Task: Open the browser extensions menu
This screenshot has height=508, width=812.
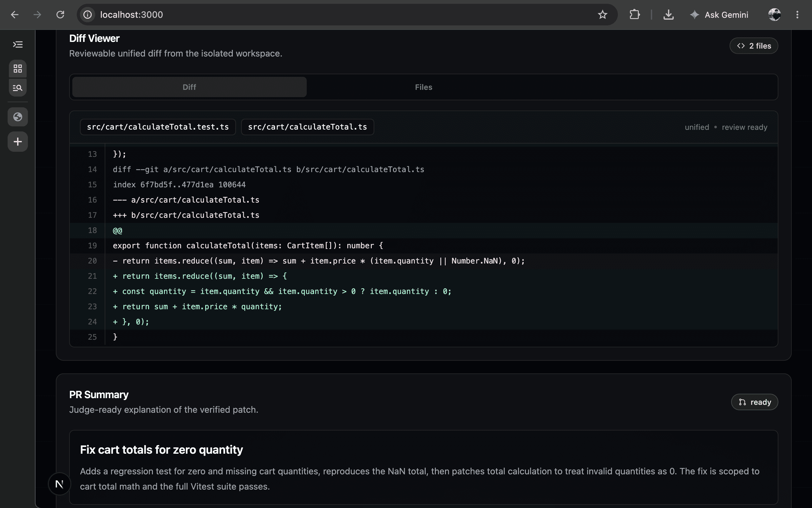Action: [635, 15]
